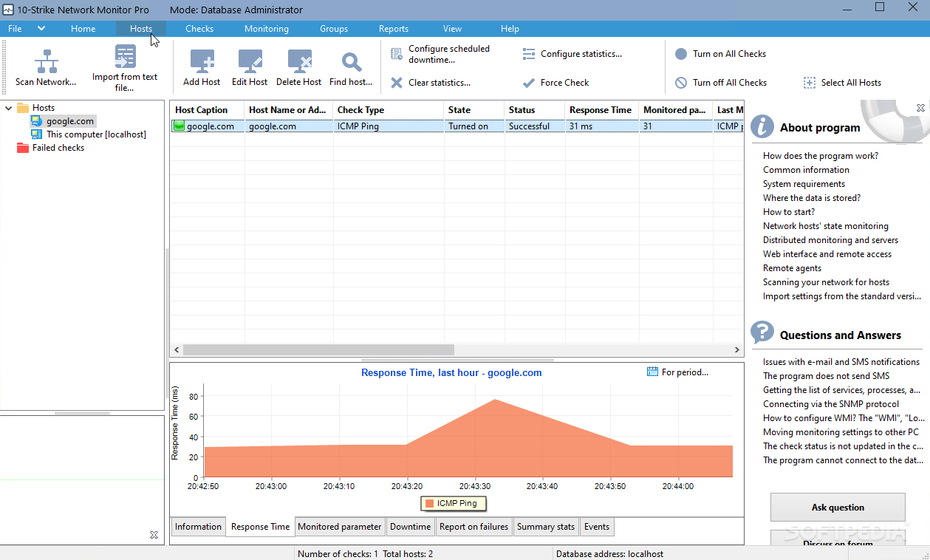930x560 pixels.
Task: Open the Remote agents help link
Action: 792,268
